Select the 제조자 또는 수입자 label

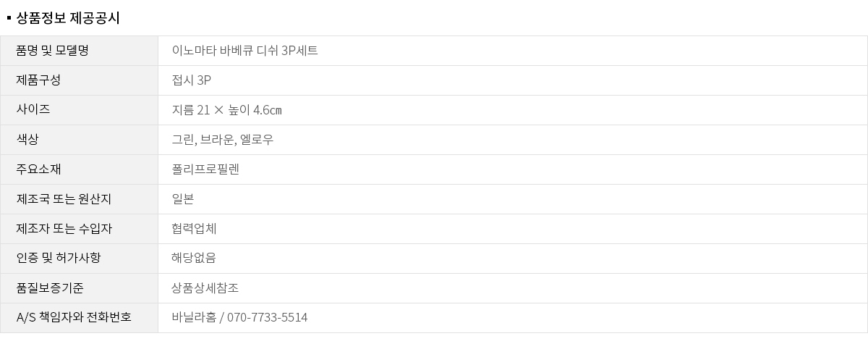[64, 229]
